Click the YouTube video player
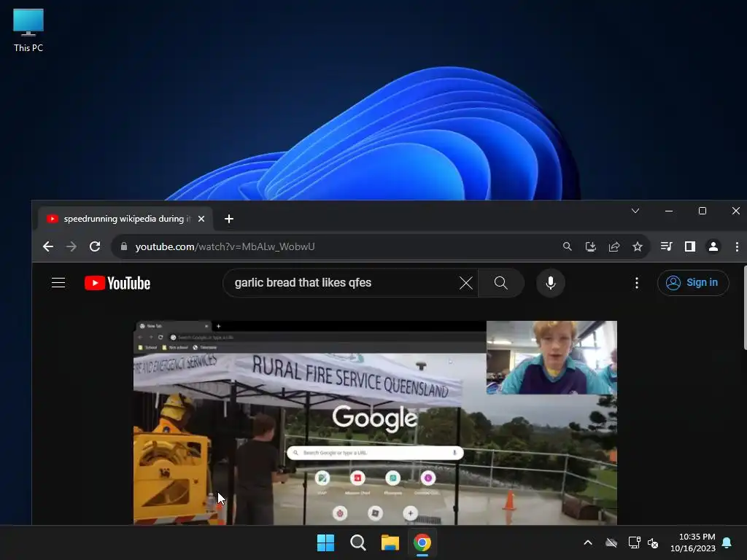Viewport: 747px width, 560px height. pyautogui.click(x=375, y=423)
